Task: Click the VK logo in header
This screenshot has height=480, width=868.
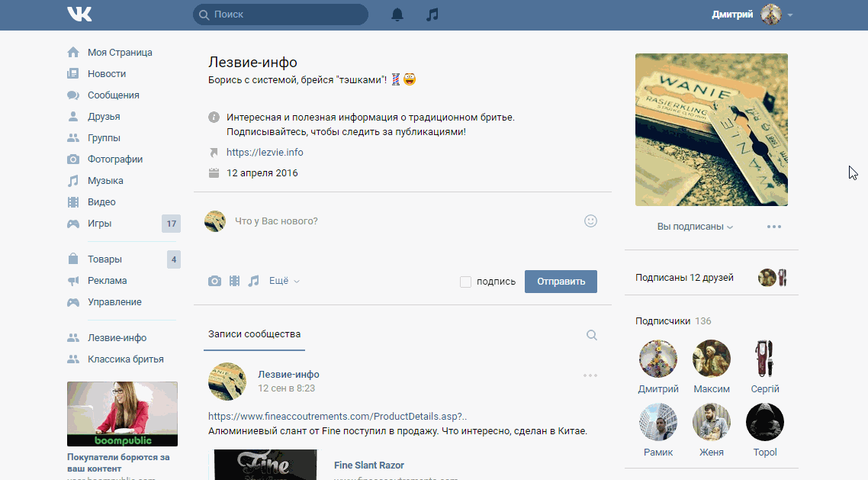Action: tap(79, 14)
